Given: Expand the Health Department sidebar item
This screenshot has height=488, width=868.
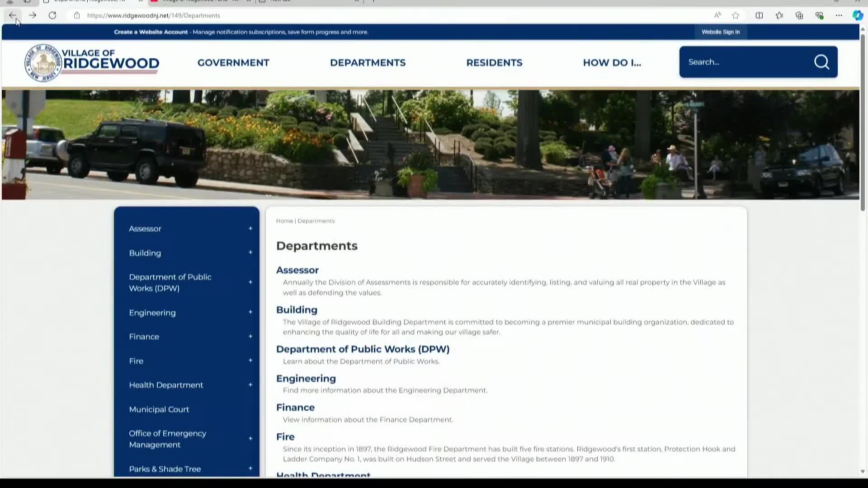Looking at the screenshot, I should tap(250, 385).
